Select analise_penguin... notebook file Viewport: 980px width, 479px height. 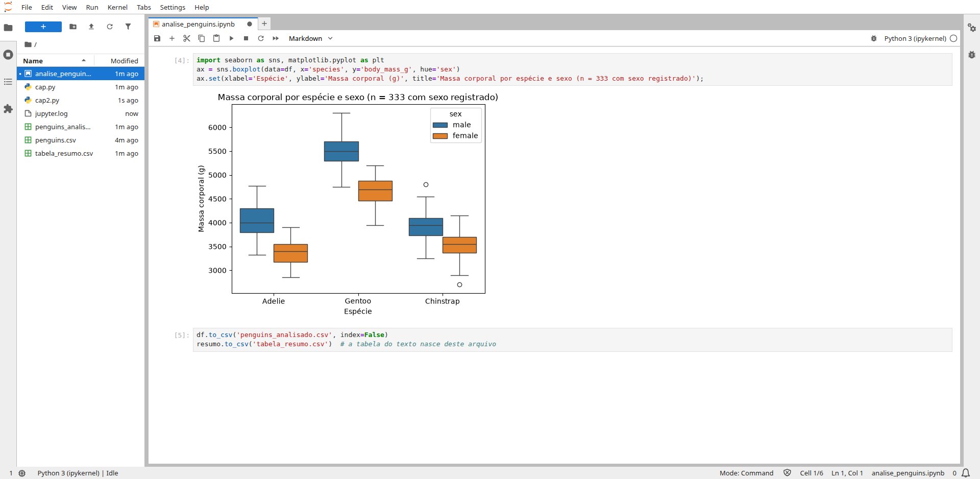pos(81,74)
